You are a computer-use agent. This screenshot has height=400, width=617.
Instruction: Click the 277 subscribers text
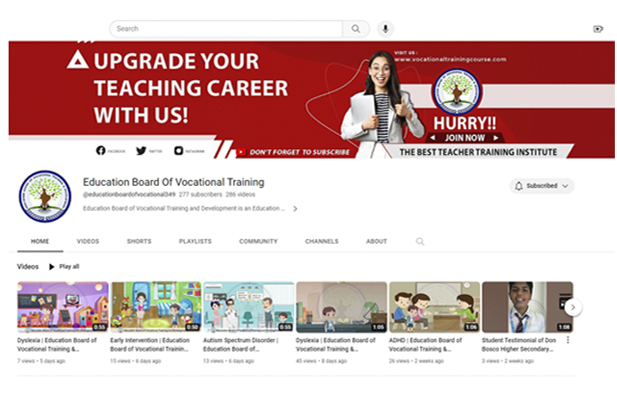(200, 194)
